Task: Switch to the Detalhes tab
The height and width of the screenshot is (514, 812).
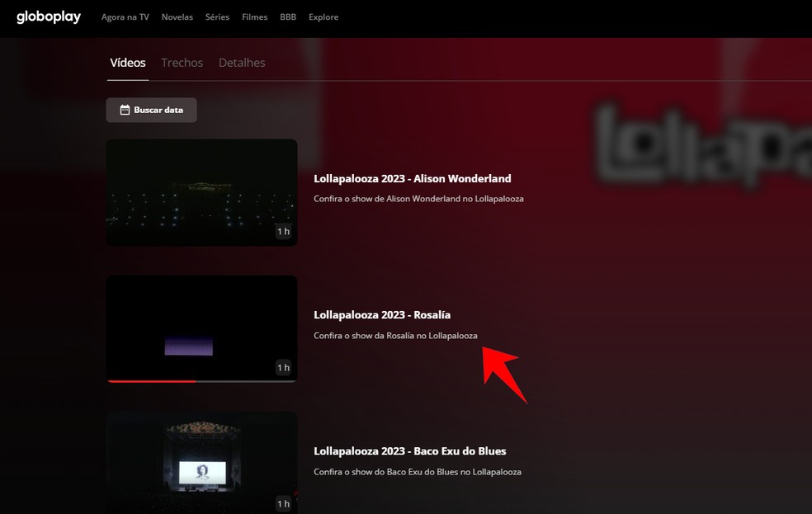Action: [242, 63]
